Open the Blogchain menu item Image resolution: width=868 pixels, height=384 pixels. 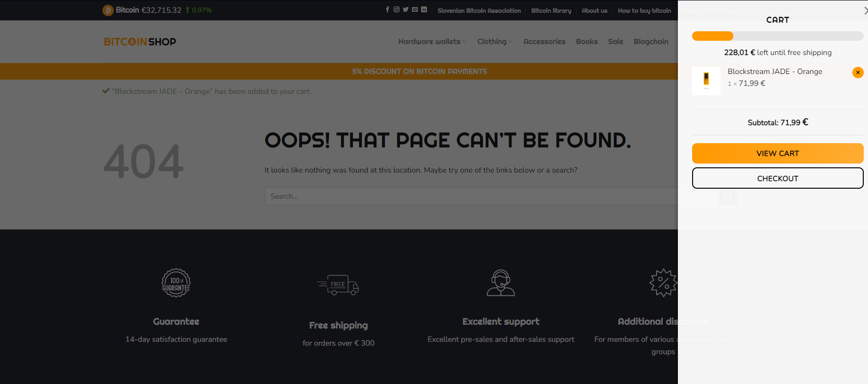pyautogui.click(x=651, y=42)
